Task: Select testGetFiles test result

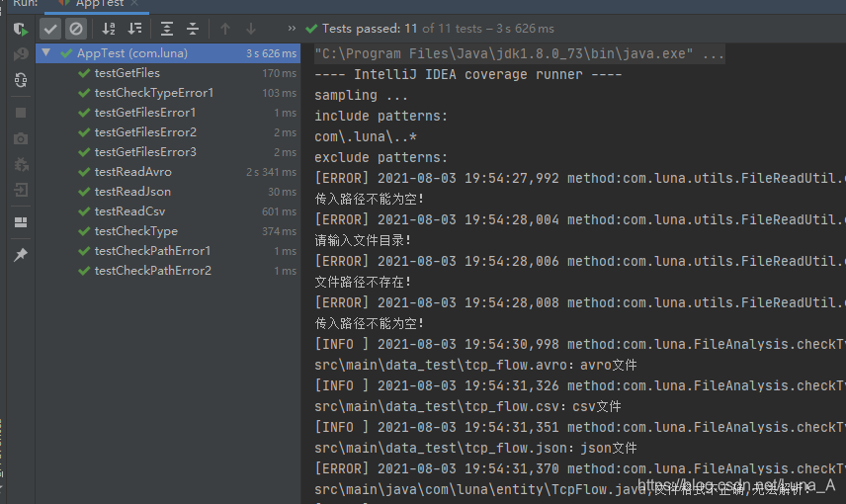Action: point(168,73)
